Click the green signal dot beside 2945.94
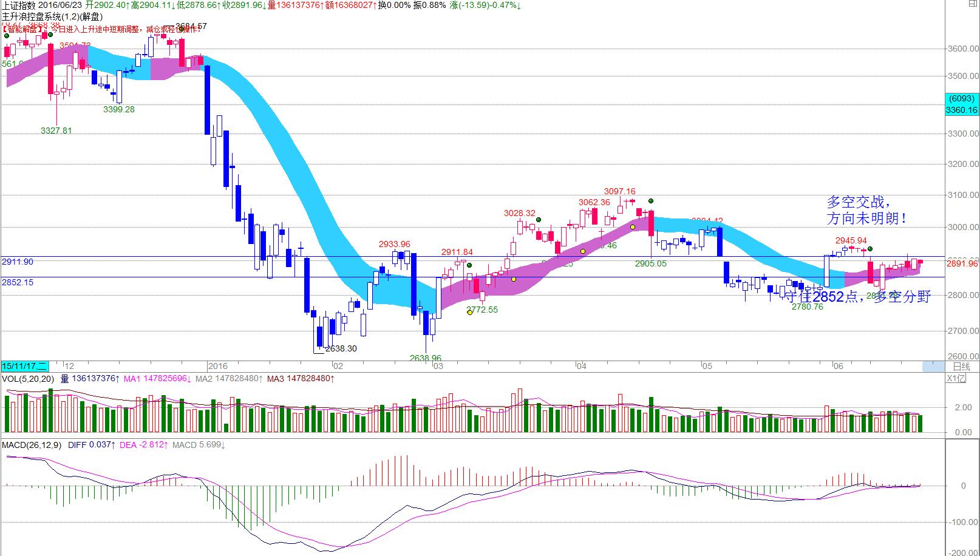This screenshot has height=556, width=980. (869, 249)
